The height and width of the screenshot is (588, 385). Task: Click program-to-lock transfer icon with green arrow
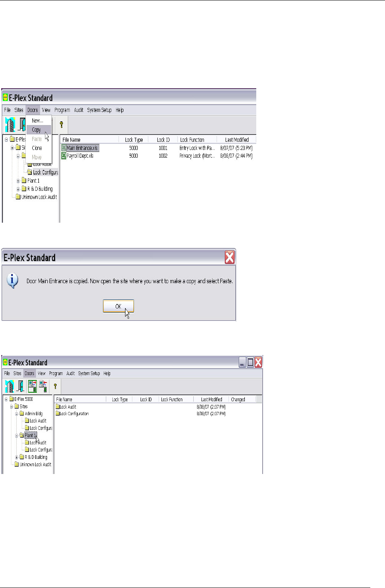pyautogui.click(x=32, y=386)
